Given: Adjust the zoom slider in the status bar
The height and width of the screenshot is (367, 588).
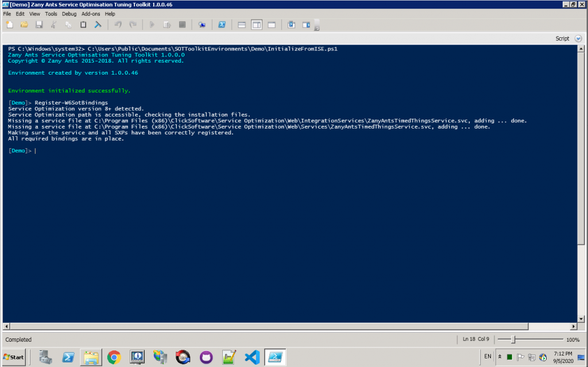Looking at the screenshot, I should point(513,339).
